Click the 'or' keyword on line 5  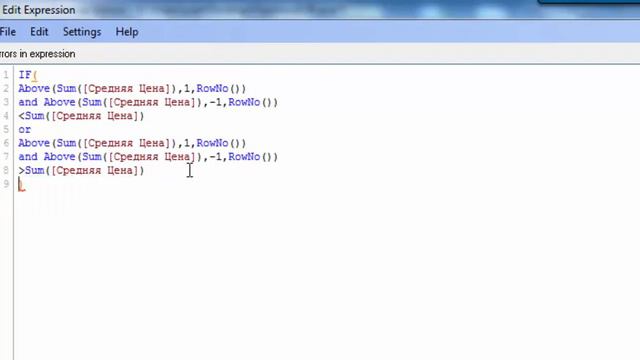point(24,130)
